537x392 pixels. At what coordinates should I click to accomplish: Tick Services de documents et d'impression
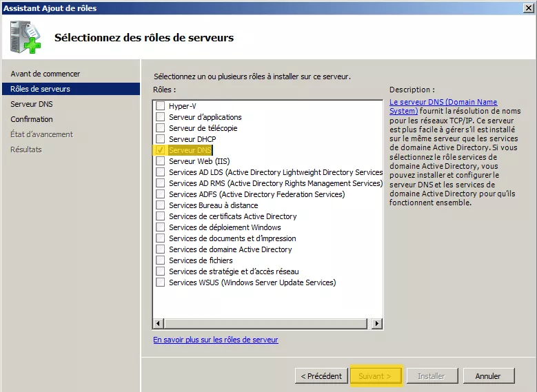[x=160, y=238]
